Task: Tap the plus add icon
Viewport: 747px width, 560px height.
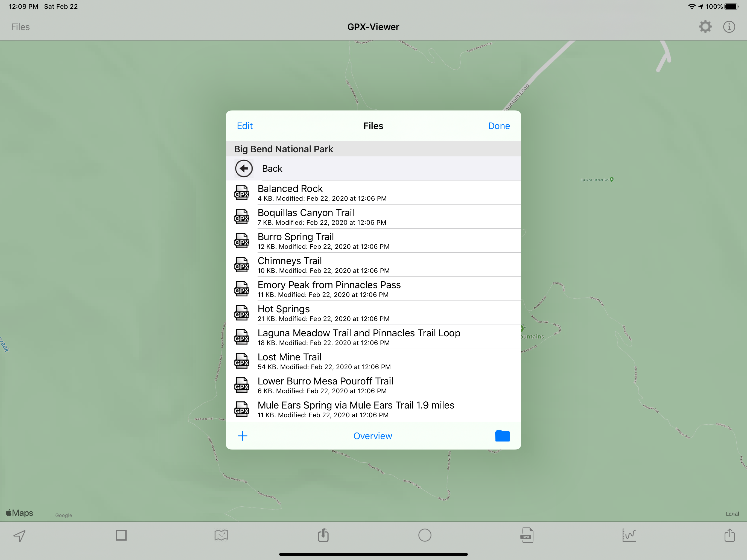Action: (x=243, y=436)
